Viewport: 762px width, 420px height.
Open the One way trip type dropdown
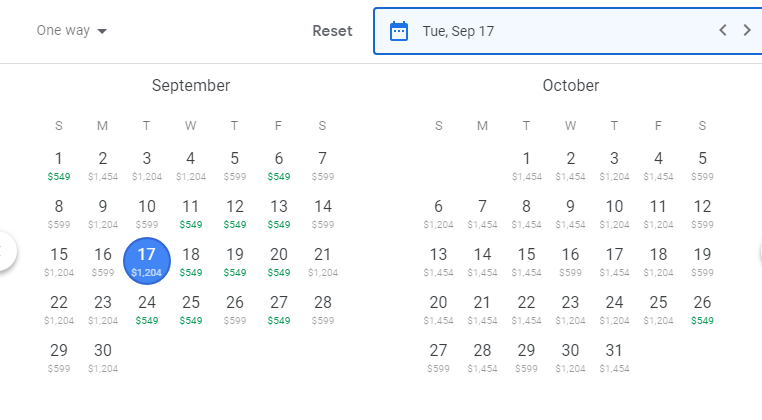[x=71, y=31]
